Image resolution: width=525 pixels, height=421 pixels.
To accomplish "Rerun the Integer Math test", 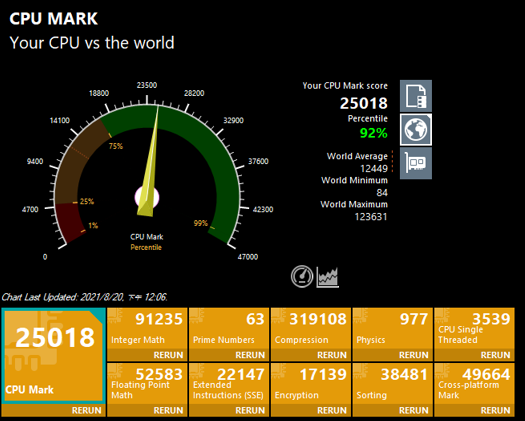I will (x=168, y=355).
